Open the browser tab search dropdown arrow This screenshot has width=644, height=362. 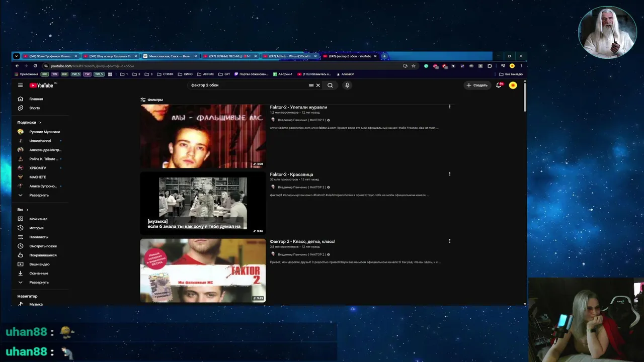tap(16, 56)
